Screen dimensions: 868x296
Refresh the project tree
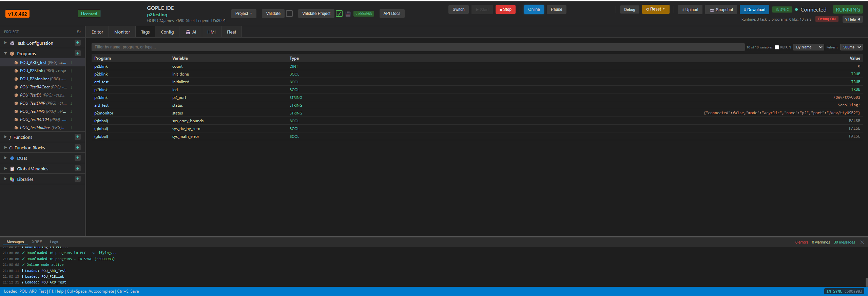79,32
